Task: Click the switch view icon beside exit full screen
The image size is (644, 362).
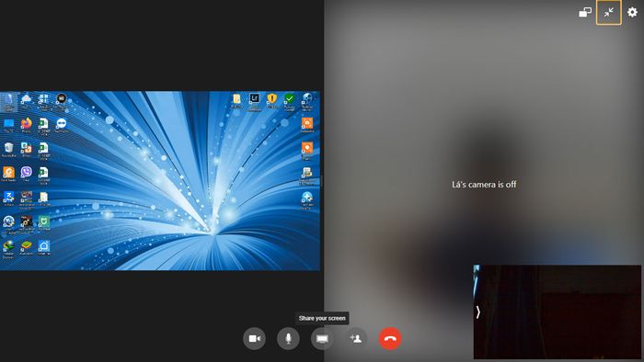Action: (x=585, y=12)
